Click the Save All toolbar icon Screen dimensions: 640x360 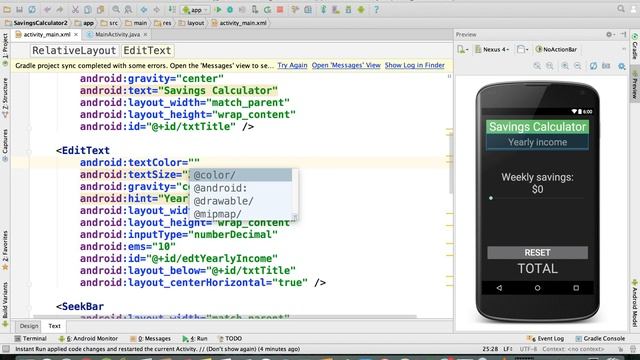pos(19,9)
